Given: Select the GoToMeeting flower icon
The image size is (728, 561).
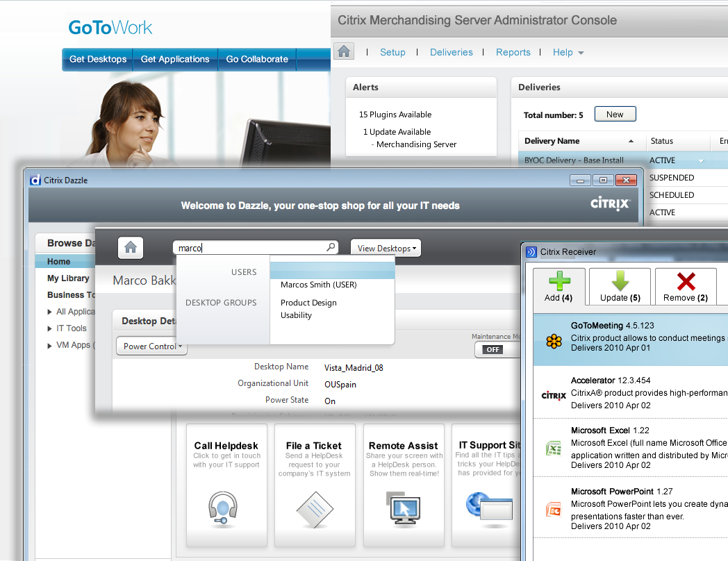Looking at the screenshot, I should tap(554, 342).
